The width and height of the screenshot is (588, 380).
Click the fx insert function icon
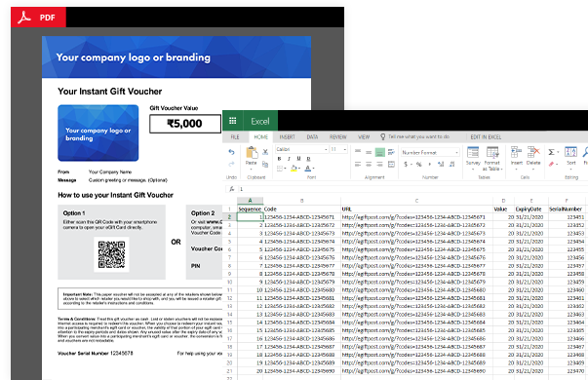[232, 189]
